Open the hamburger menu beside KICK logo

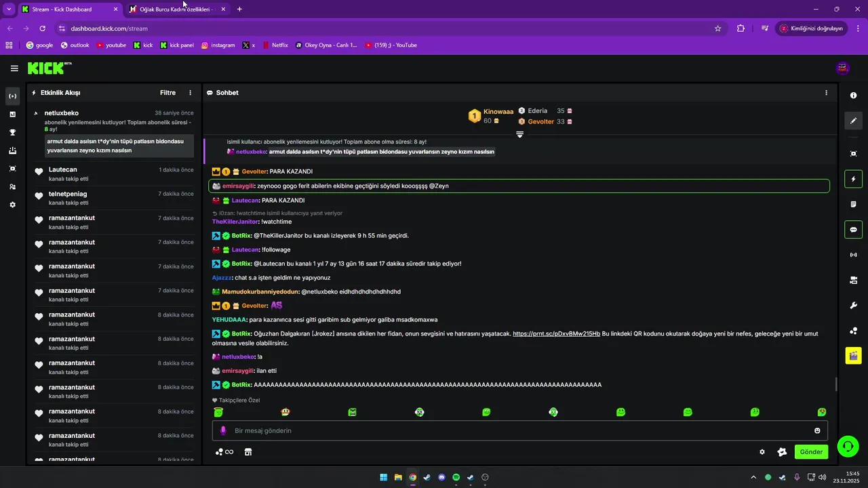coord(14,68)
